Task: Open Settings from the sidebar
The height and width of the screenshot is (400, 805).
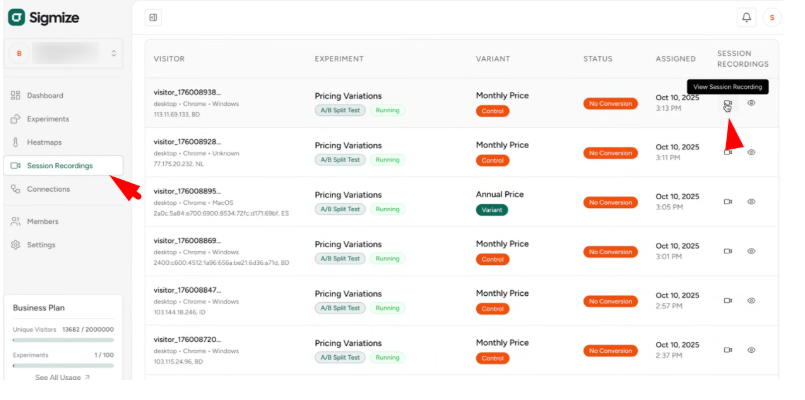Action: pyautogui.click(x=41, y=244)
